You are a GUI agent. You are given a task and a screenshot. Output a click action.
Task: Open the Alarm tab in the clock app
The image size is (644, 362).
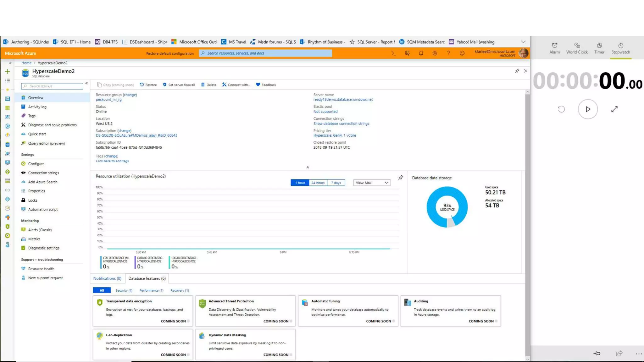point(554,48)
